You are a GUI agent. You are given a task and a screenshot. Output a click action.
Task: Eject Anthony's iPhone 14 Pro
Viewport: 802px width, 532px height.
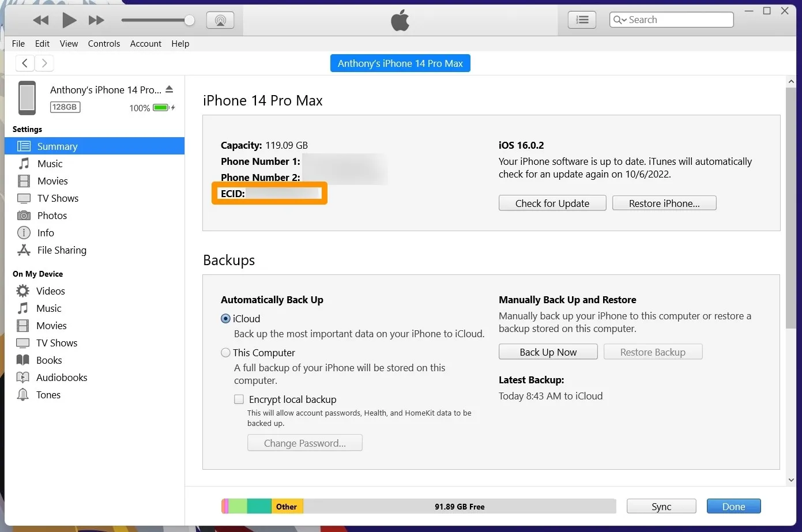pyautogui.click(x=170, y=89)
